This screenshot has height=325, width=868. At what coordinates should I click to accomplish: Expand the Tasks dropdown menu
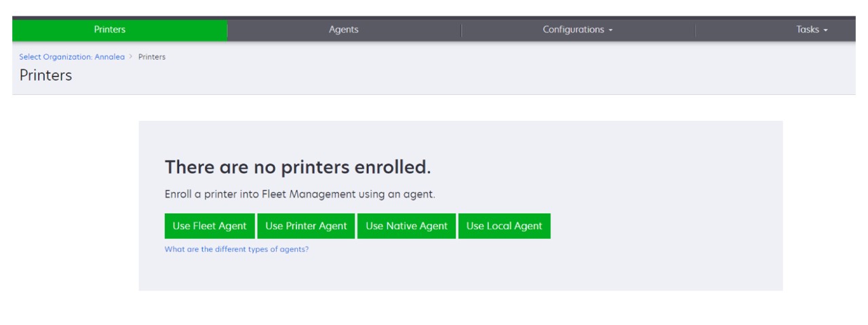[x=812, y=30]
